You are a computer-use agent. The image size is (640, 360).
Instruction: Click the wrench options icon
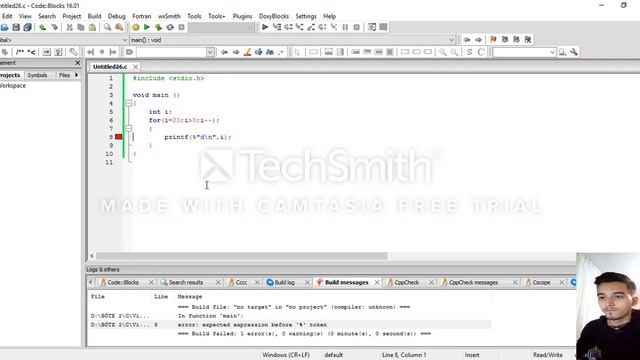pos(574,52)
